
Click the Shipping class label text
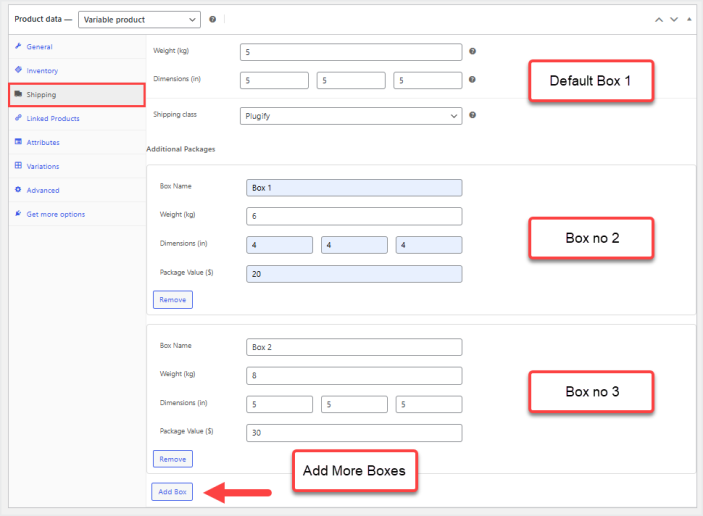point(175,114)
